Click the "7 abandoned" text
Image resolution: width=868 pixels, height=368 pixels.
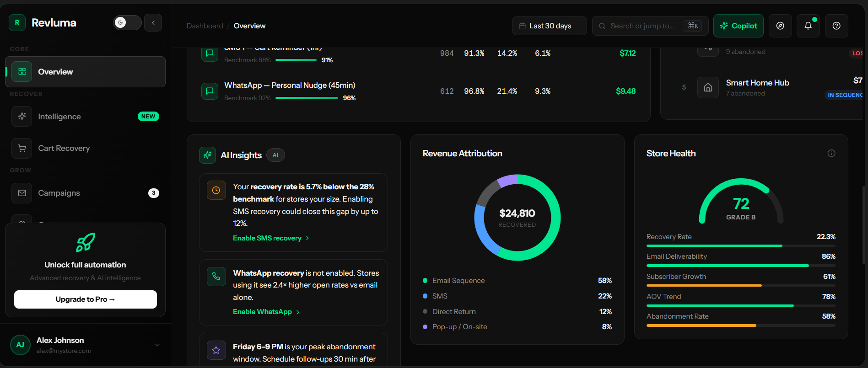(745, 93)
